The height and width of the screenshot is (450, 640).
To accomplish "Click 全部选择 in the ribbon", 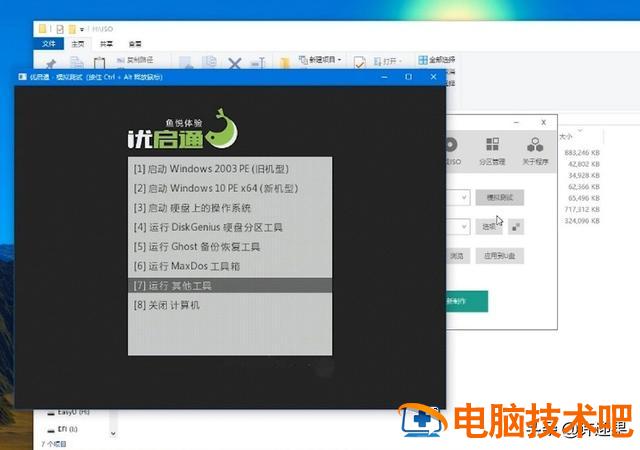I will click(437, 60).
